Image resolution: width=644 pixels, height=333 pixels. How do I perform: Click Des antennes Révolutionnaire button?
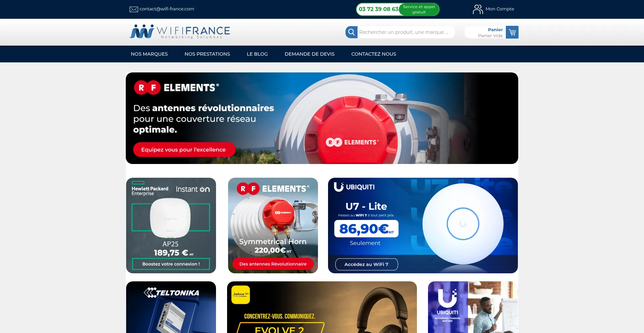coord(273,264)
